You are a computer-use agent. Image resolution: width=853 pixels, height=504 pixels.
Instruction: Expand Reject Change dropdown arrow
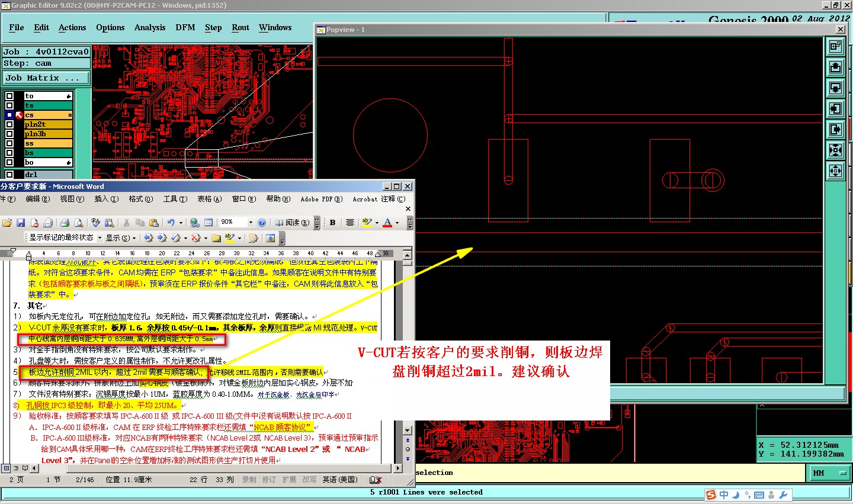[206, 238]
